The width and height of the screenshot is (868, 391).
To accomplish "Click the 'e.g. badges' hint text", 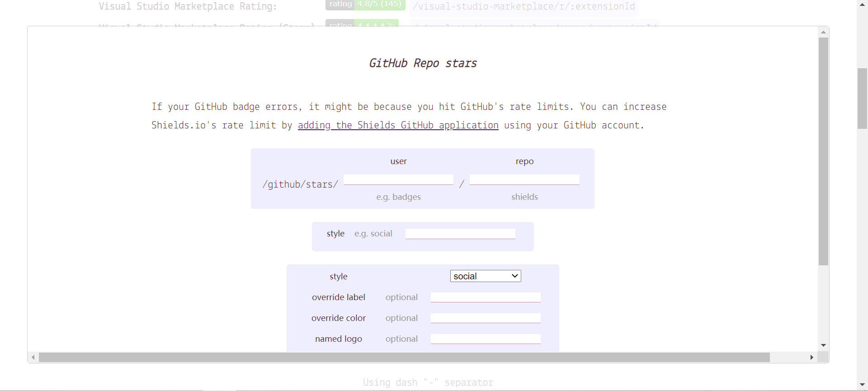I will (x=398, y=197).
